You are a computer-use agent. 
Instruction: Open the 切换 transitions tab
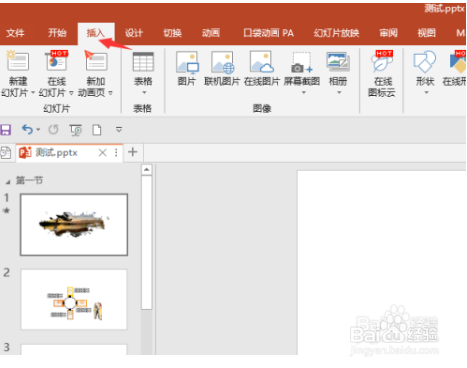[x=172, y=33]
